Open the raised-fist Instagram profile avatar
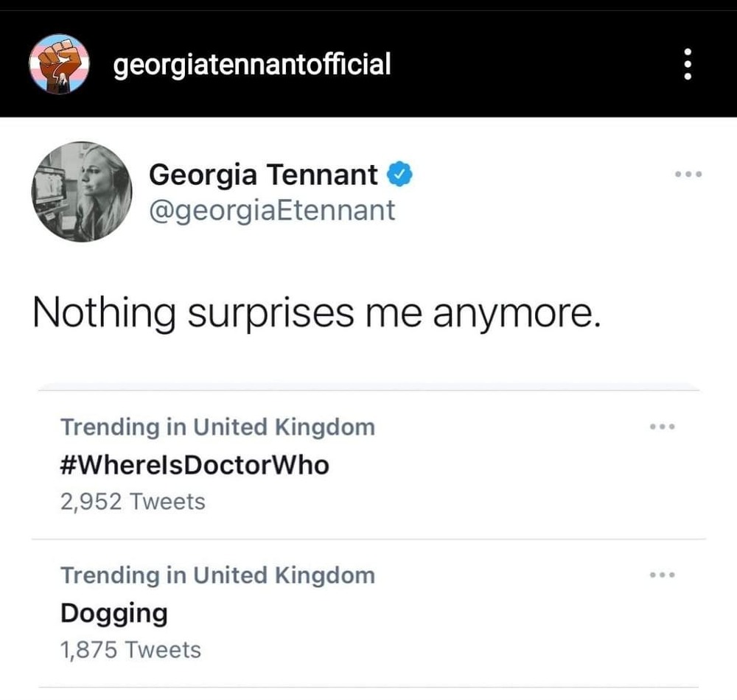737x700 pixels. tap(58, 64)
